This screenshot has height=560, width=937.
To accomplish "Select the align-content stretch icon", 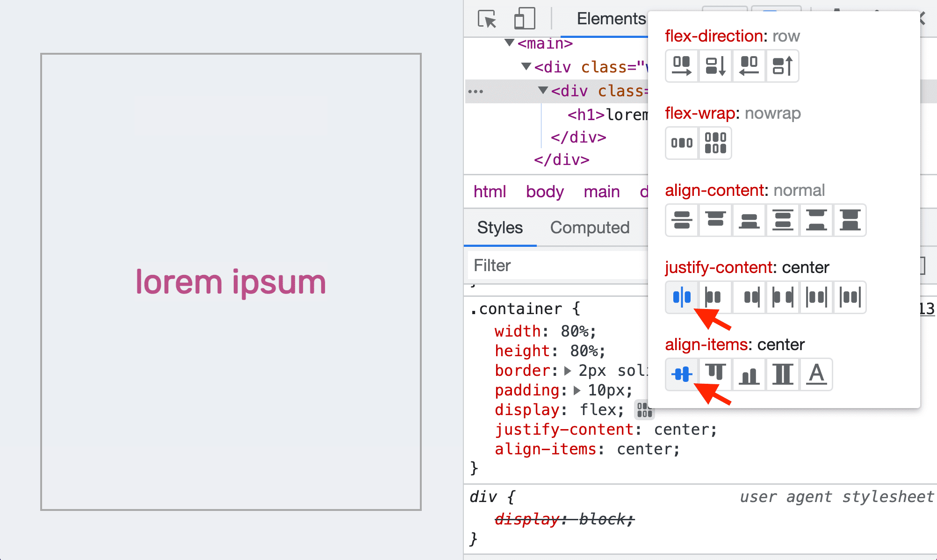I will 851,220.
